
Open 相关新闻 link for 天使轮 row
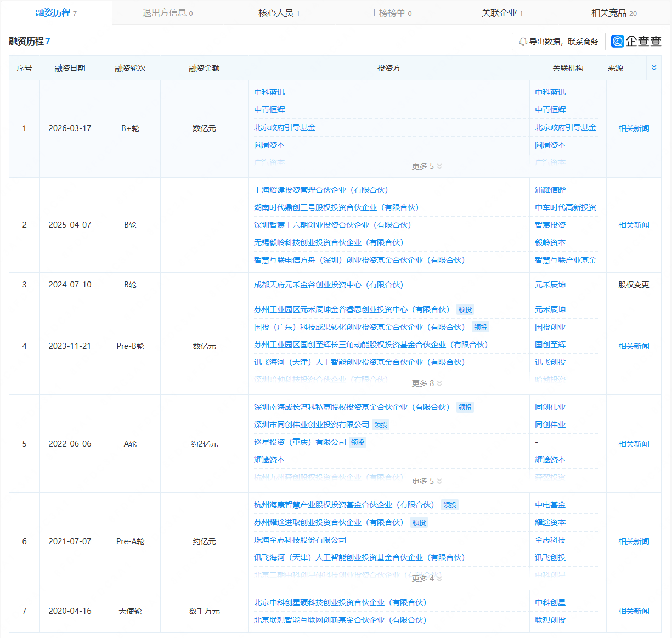pyautogui.click(x=634, y=611)
